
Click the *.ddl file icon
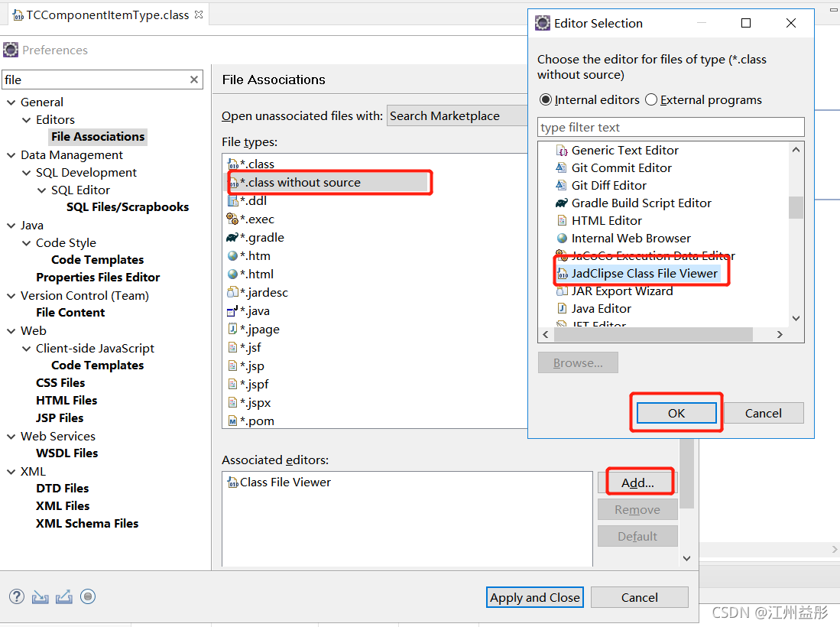tap(232, 200)
